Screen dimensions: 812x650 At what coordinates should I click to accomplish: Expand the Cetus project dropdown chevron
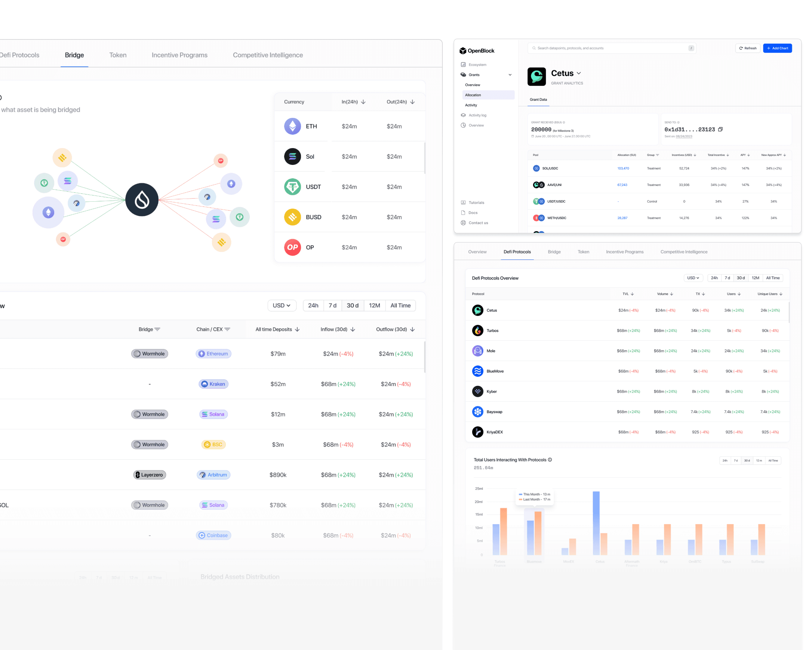pos(579,73)
